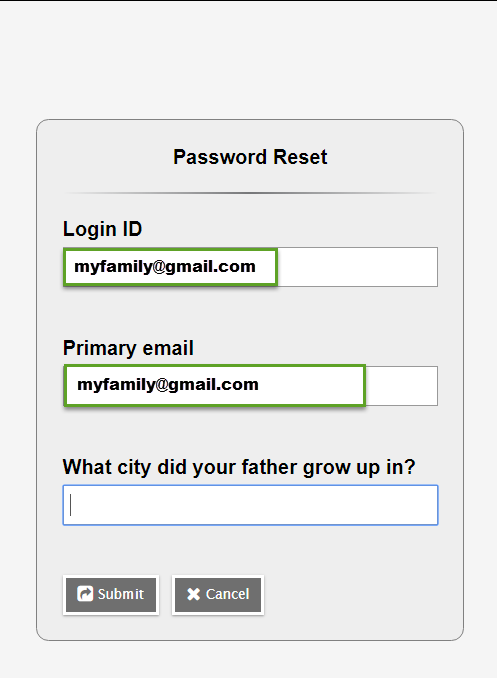Viewport: 497px width, 678px height.
Task: Place cursor in the blue-outlined text box
Action: pyautogui.click(x=250, y=505)
